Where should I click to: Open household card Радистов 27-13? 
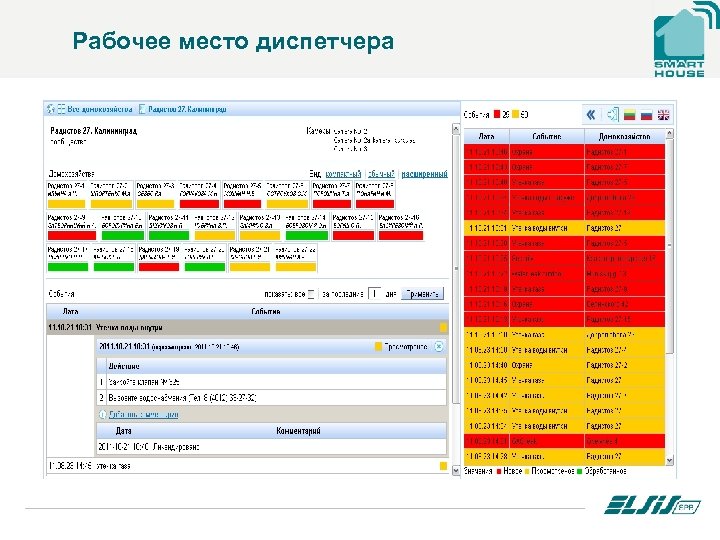click(x=260, y=227)
